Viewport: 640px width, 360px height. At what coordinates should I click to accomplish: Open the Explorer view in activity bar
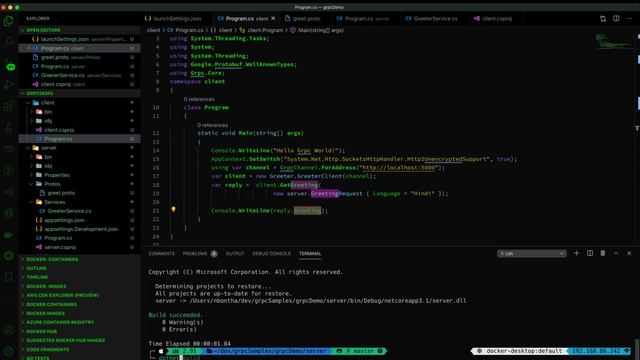click(x=9, y=21)
